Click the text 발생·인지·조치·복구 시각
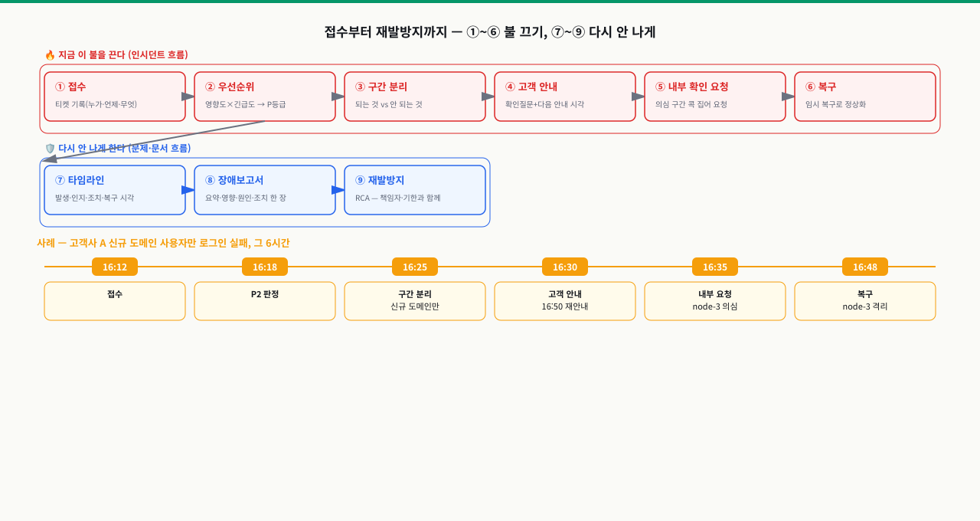The width and height of the screenshot is (980, 521). (94, 198)
